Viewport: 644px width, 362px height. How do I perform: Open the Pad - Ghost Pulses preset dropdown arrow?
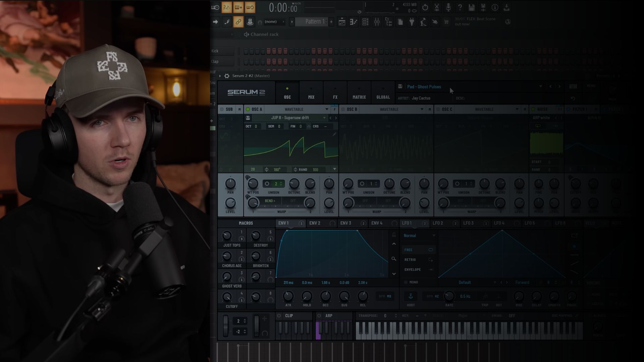pyautogui.click(x=540, y=86)
